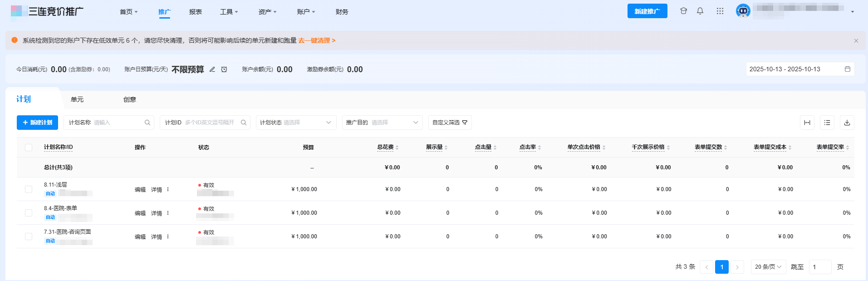Sort by 表单提交成本 column arrows
Screen dimensions: 868x281
point(790,148)
